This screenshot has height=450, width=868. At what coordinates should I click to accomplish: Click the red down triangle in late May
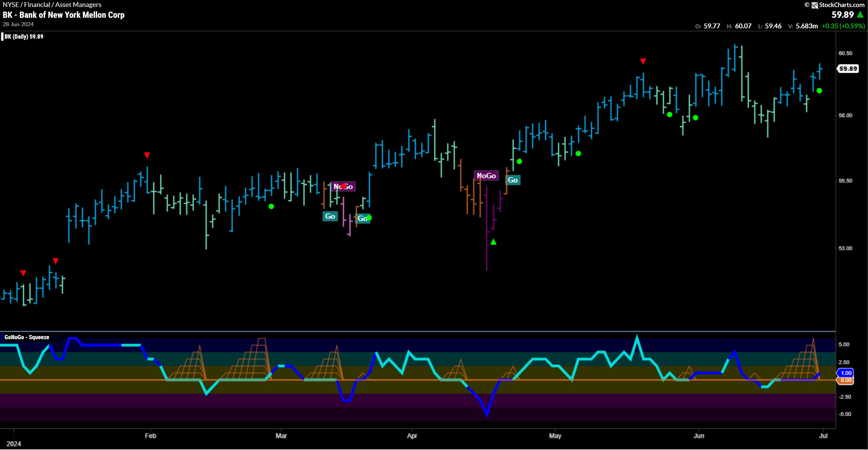pos(643,61)
